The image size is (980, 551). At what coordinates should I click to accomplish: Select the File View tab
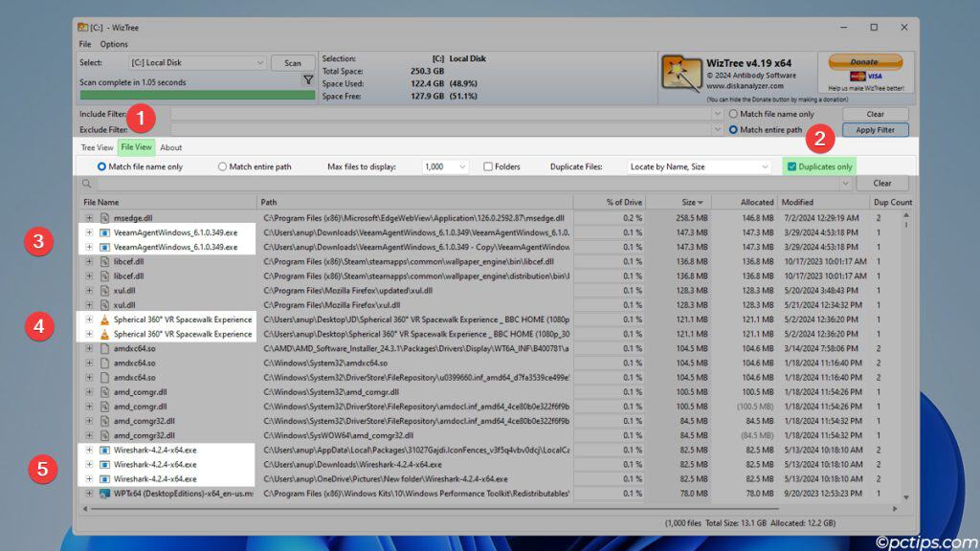[x=136, y=147]
